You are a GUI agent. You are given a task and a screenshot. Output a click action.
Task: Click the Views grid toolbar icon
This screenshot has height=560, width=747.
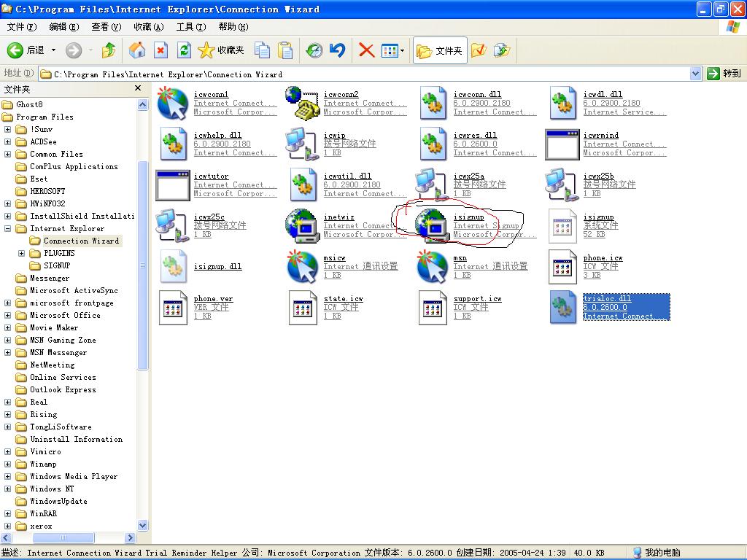click(x=390, y=50)
